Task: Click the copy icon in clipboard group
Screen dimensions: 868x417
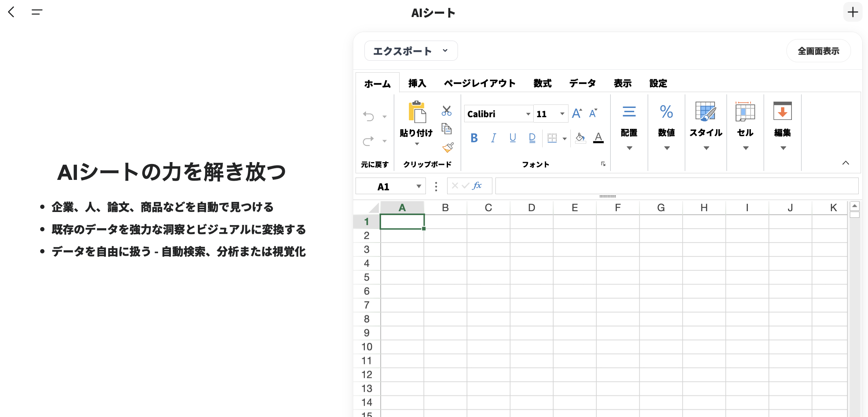Action: 446,128
